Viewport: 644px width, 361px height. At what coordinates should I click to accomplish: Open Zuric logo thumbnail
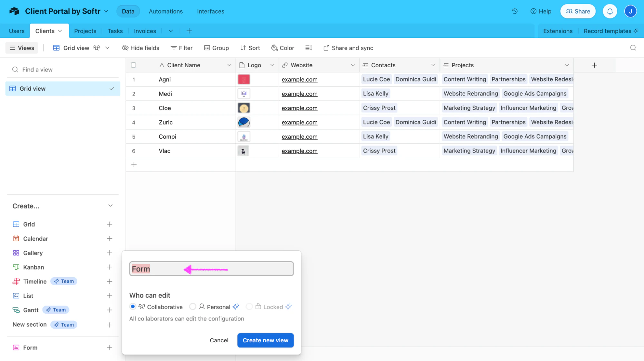244,122
